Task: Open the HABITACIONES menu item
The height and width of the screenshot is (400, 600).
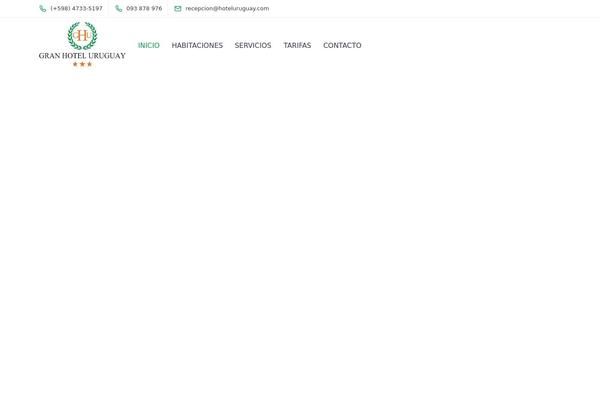Action: tap(197, 46)
